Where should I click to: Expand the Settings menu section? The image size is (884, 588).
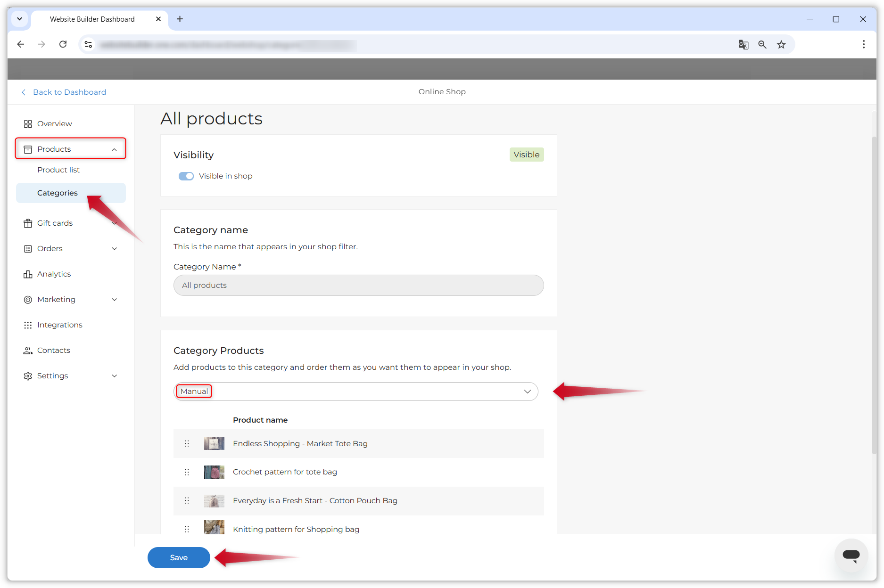tap(114, 376)
